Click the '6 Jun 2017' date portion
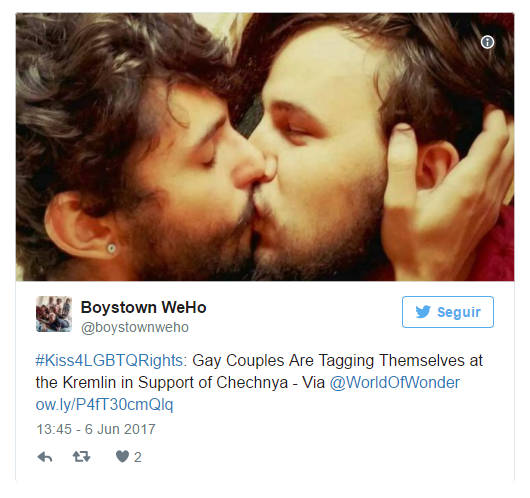The height and width of the screenshot is (498, 530). [120, 429]
